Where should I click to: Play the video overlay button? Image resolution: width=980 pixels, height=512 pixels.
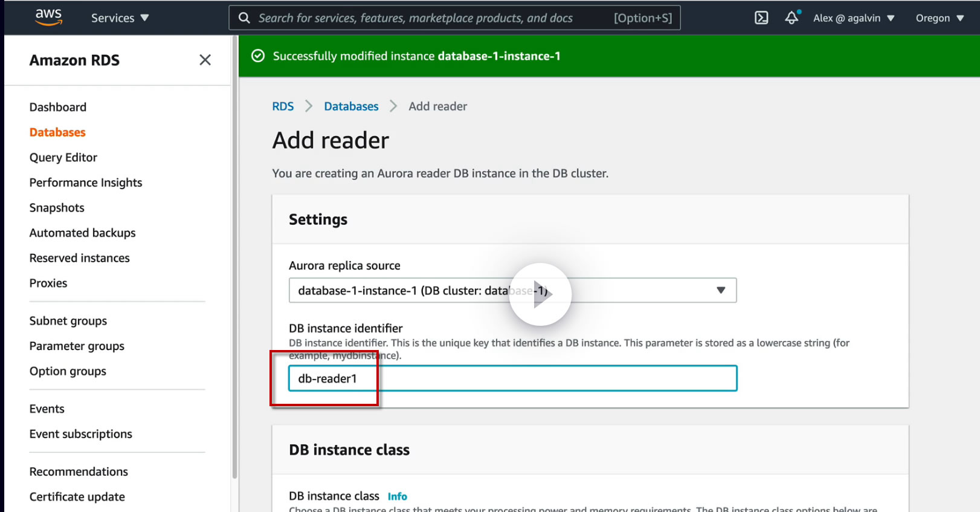(x=540, y=294)
